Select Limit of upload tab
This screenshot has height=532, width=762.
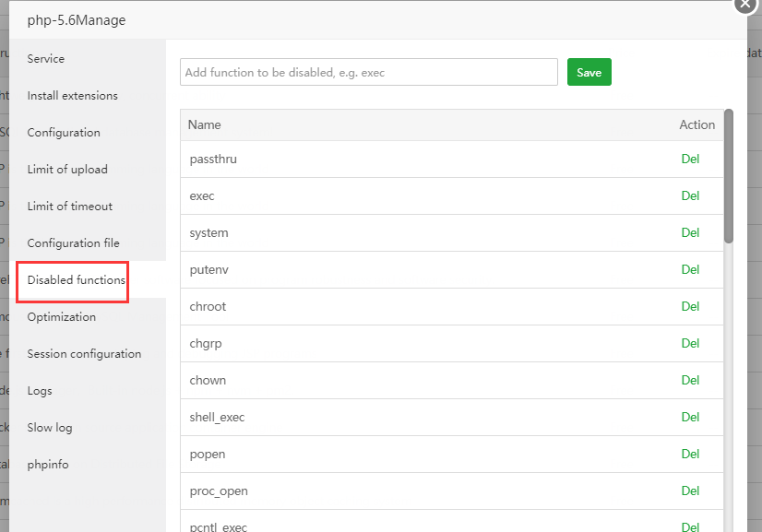pos(67,170)
